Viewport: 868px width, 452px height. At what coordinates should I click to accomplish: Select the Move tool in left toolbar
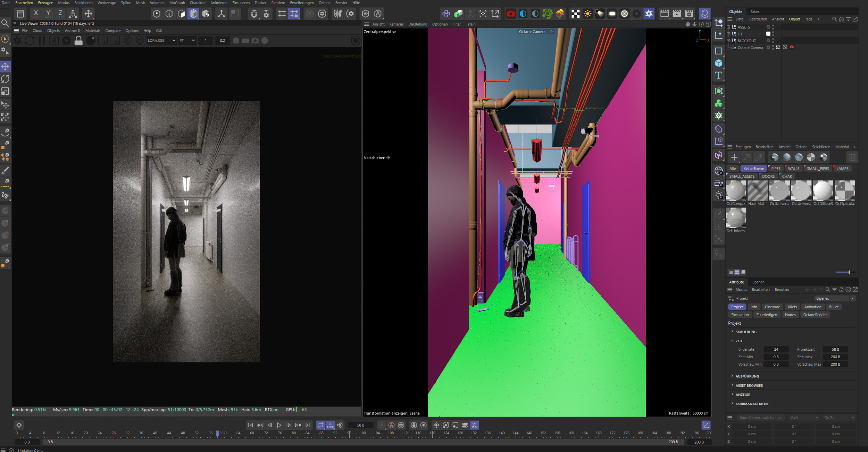click(5, 67)
